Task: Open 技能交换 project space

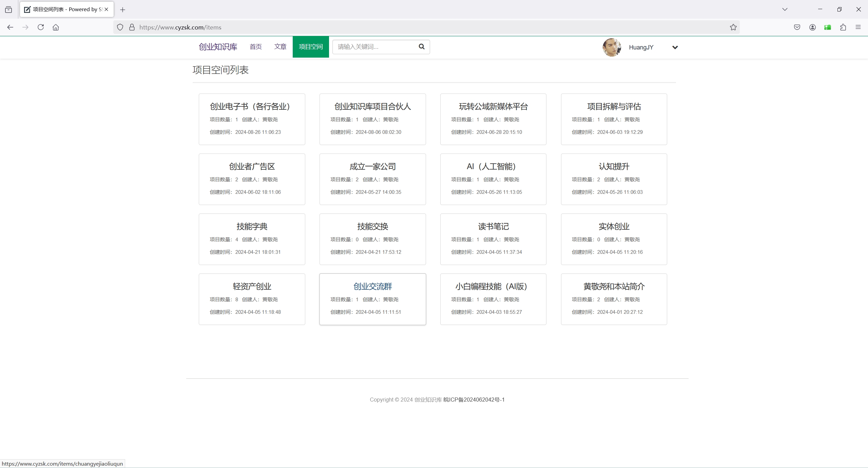Action: [x=372, y=226]
